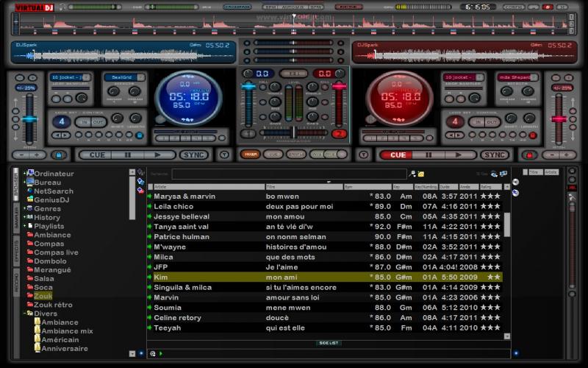
Task: Select track 'Singuila & milca'
Action: (325, 287)
